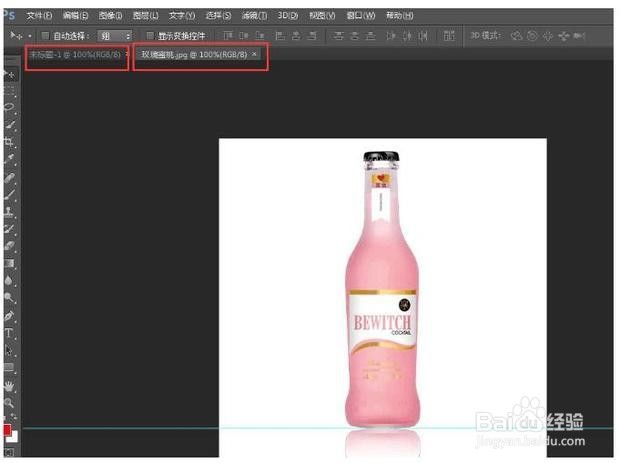Image resolution: width=620 pixels, height=463 pixels.
Task: Open the 帮助(H) menu
Action: click(400, 15)
